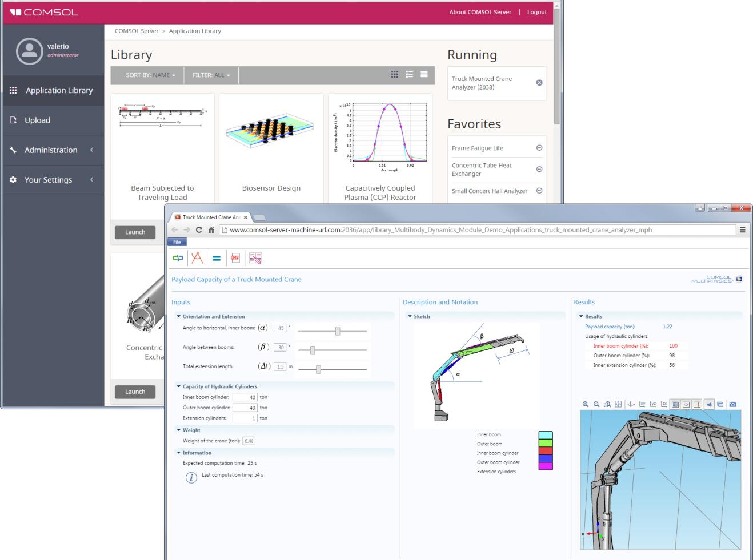Collapse the Weight section

179,430
